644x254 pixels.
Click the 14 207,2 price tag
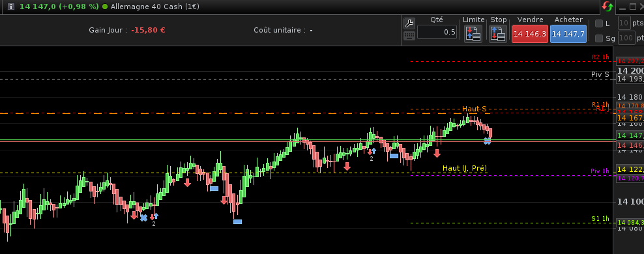click(630, 61)
